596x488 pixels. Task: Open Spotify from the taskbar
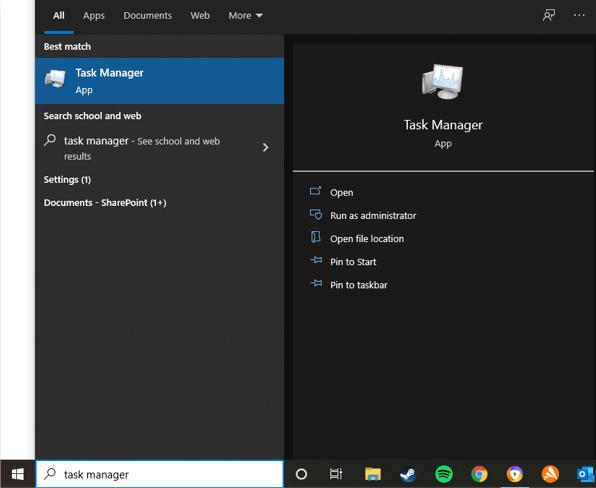coord(444,474)
